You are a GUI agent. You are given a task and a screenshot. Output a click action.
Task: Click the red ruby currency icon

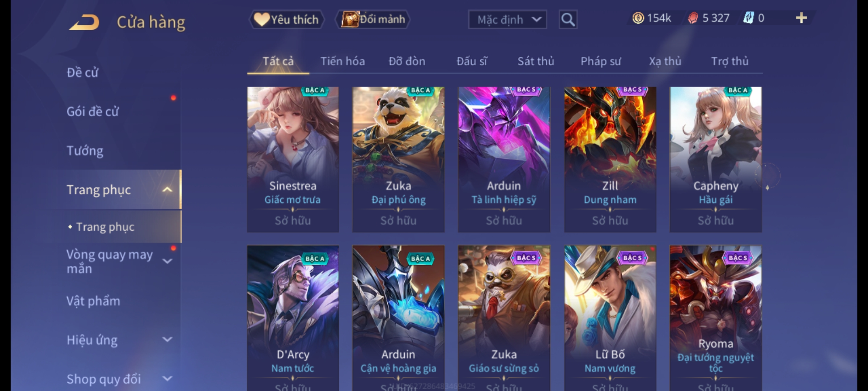[x=693, y=18]
